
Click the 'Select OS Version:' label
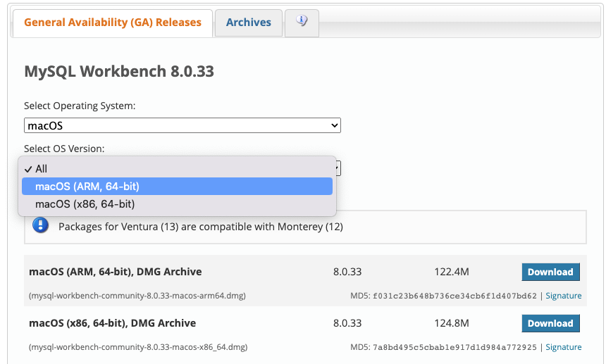click(64, 149)
